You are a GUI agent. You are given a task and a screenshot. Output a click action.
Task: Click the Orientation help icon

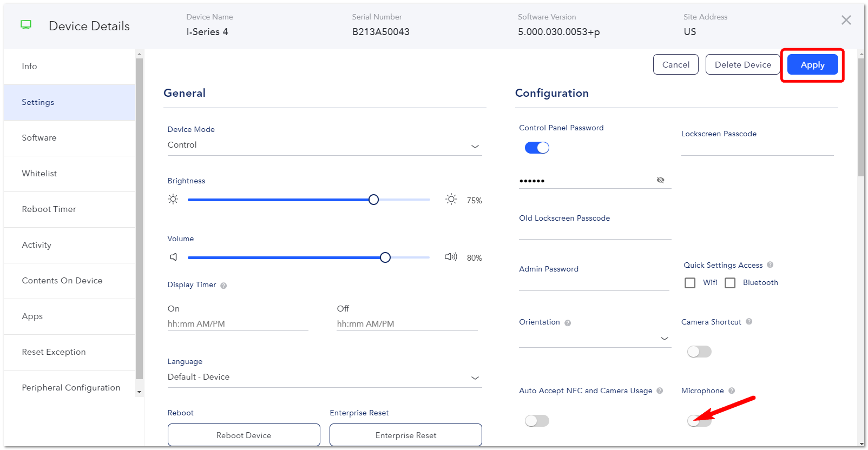pos(568,323)
